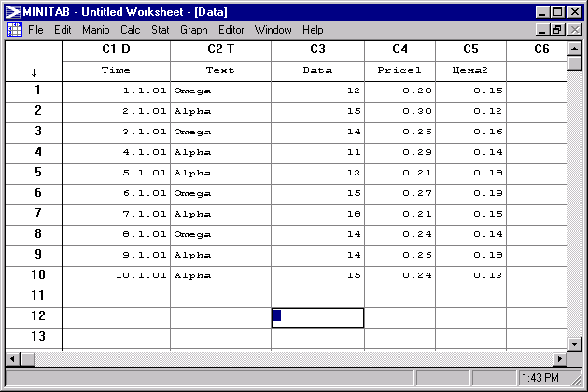Open the Graph menu
This screenshot has width=588, height=392.
(193, 30)
